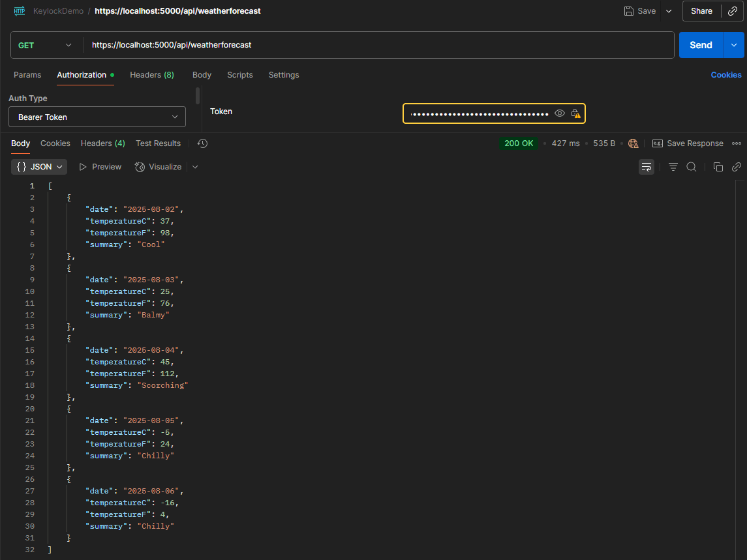Copy the JSON response to clipboard
This screenshot has width=747, height=560.
tap(718, 167)
